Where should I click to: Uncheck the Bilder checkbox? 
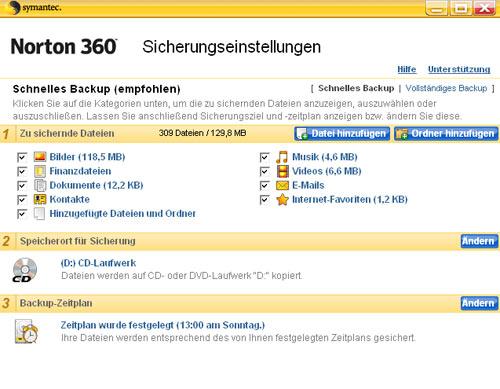pos(22,157)
